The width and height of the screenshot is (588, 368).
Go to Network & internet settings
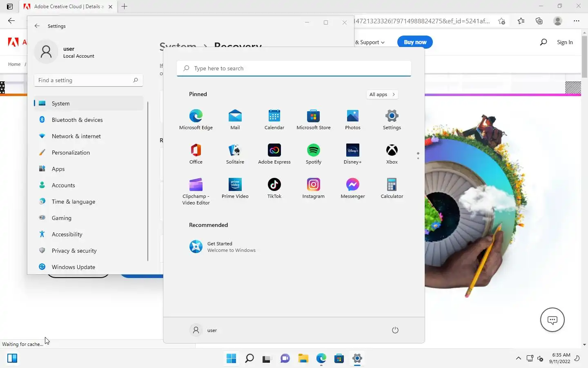(89, 136)
